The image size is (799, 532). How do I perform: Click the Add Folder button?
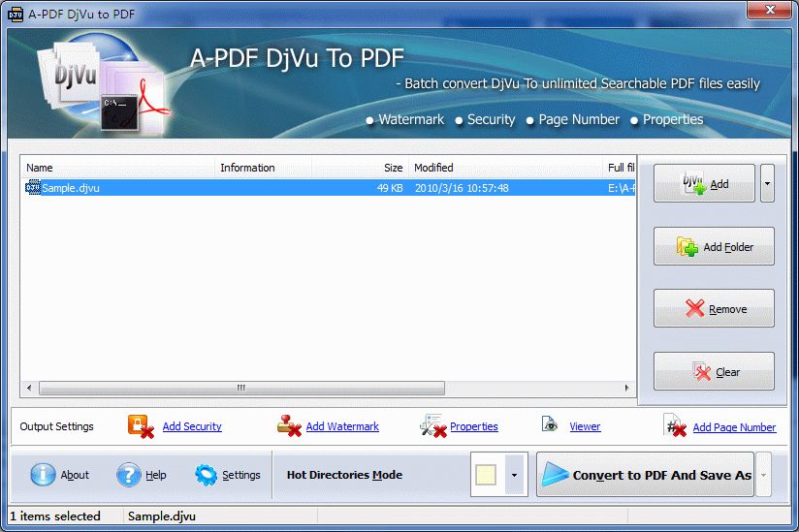click(714, 246)
